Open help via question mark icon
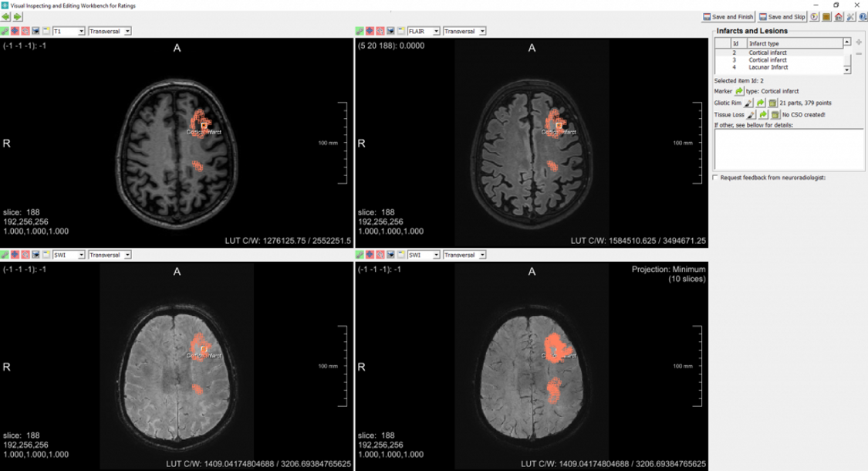The image size is (868, 471). click(863, 17)
